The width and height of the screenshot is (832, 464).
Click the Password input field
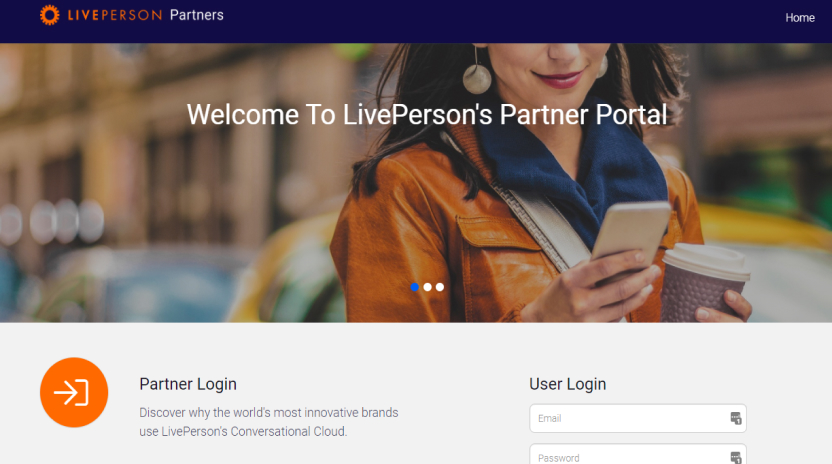(638, 455)
